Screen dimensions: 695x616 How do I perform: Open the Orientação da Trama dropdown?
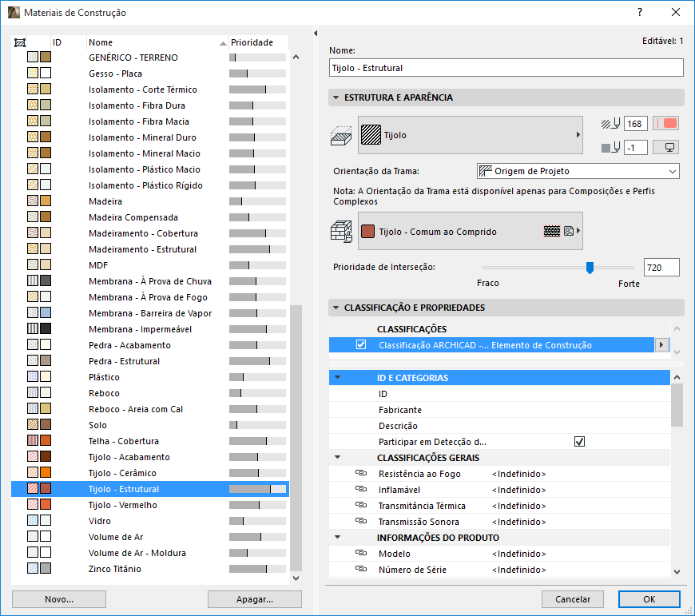(x=578, y=171)
